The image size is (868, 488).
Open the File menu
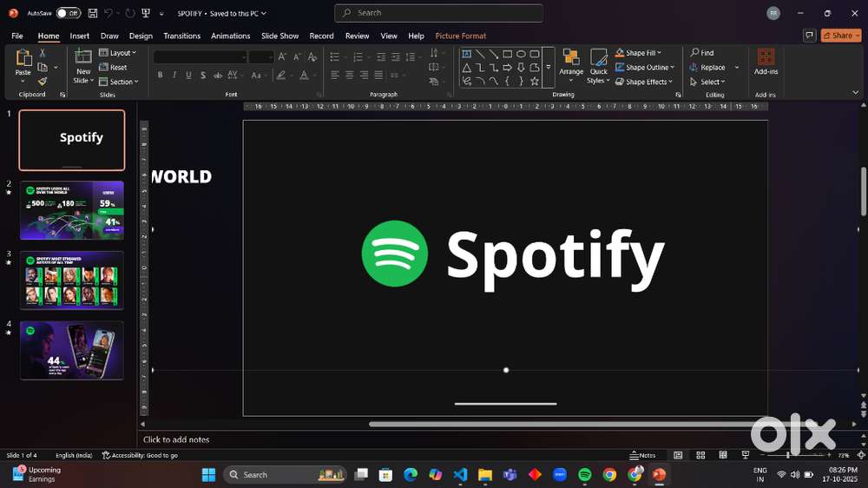[x=17, y=36]
